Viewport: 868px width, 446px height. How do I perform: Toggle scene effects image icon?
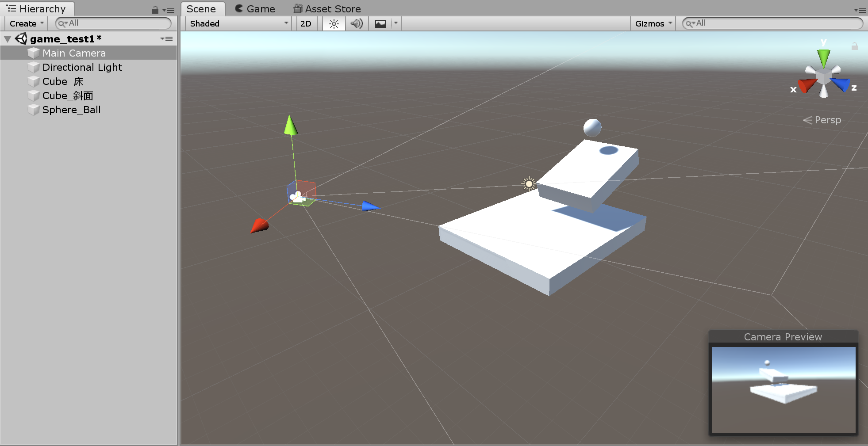pyautogui.click(x=380, y=23)
